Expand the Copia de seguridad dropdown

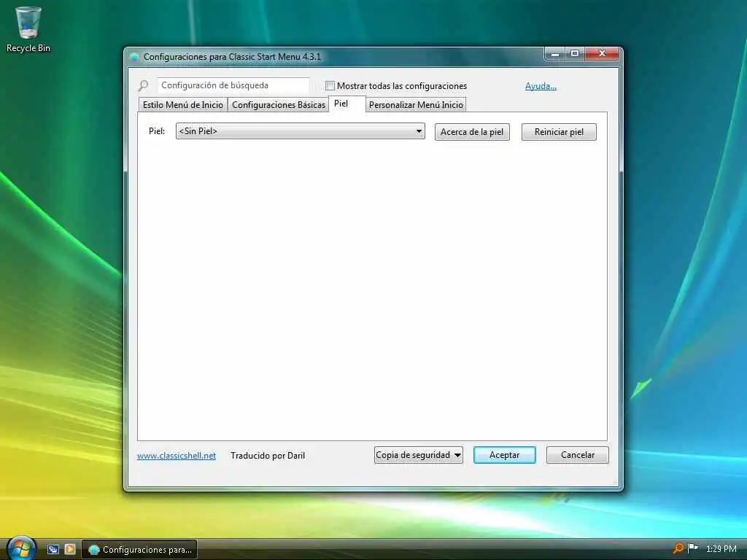[x=418, y=455]
